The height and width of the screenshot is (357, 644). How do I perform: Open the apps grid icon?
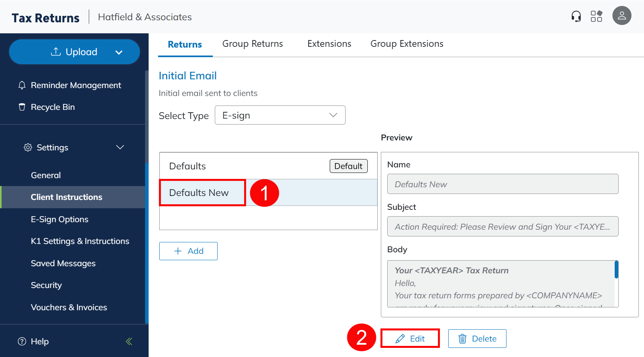596,16
